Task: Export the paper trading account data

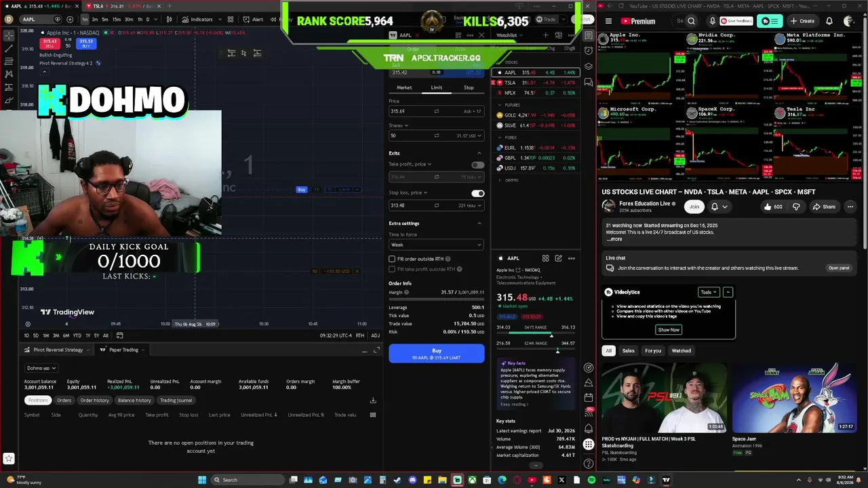Action: click(372, 400)
